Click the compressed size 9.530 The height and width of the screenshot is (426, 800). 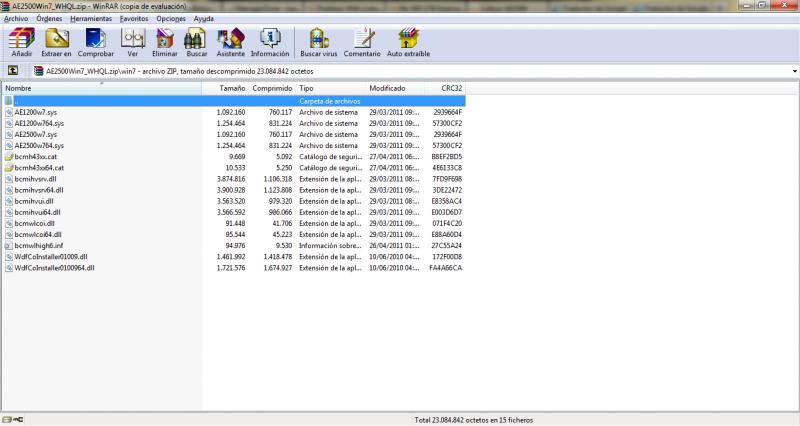tap(284, 245)
